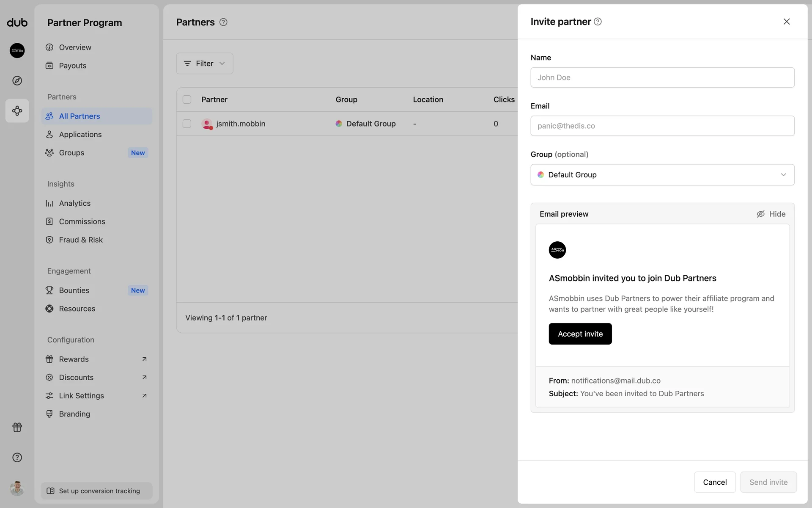This screenshot has width=812, height=508.
Task: Click the compass icon in left rail
Action: point(17,80)
